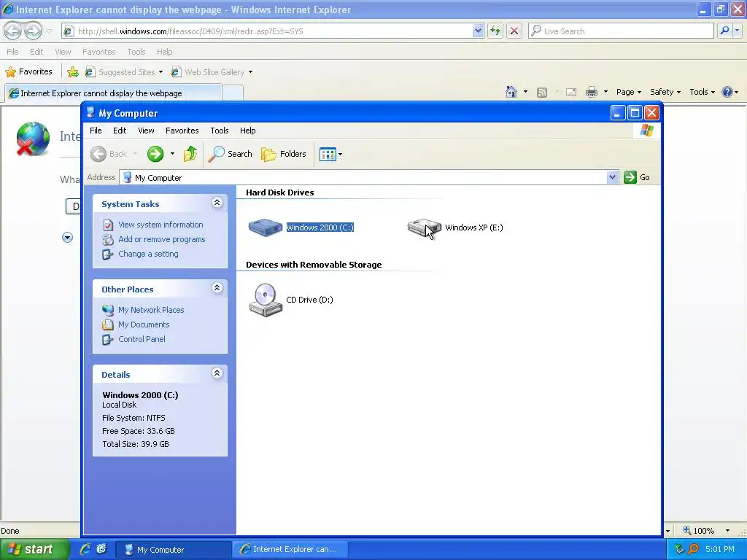Open Add or remove programs link
Viewport: 747px width, 560px height.
(x=161, y=239)
